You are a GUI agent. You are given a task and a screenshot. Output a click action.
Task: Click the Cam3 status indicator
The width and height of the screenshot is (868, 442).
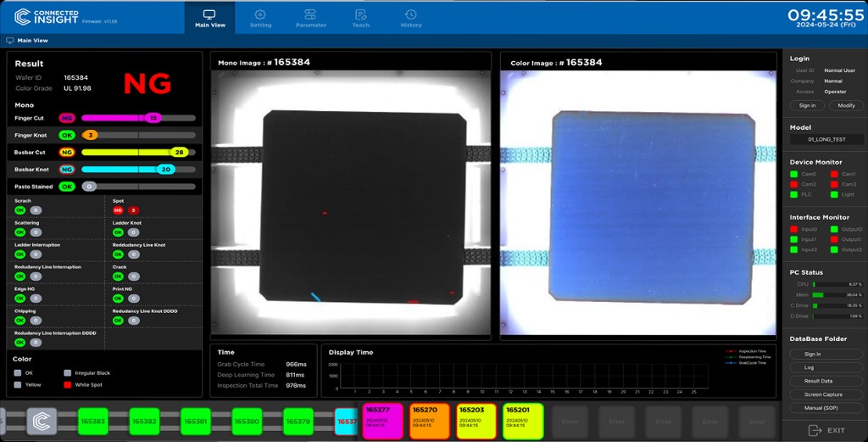[834, 184]
